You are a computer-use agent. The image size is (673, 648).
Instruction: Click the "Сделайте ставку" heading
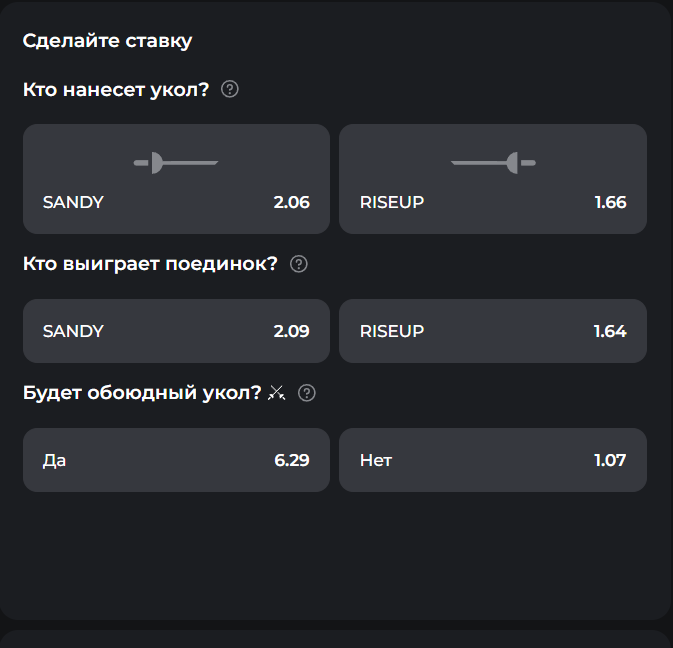[x=107, y=41]
